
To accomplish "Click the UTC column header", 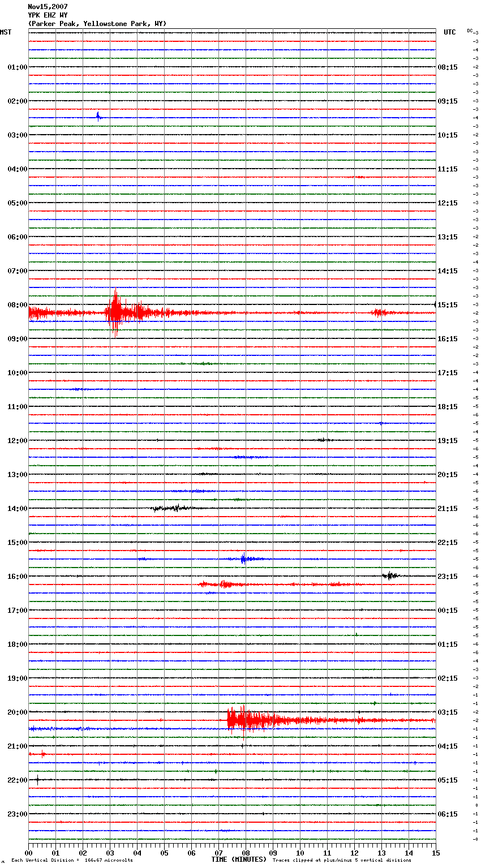I will [450, 32].
